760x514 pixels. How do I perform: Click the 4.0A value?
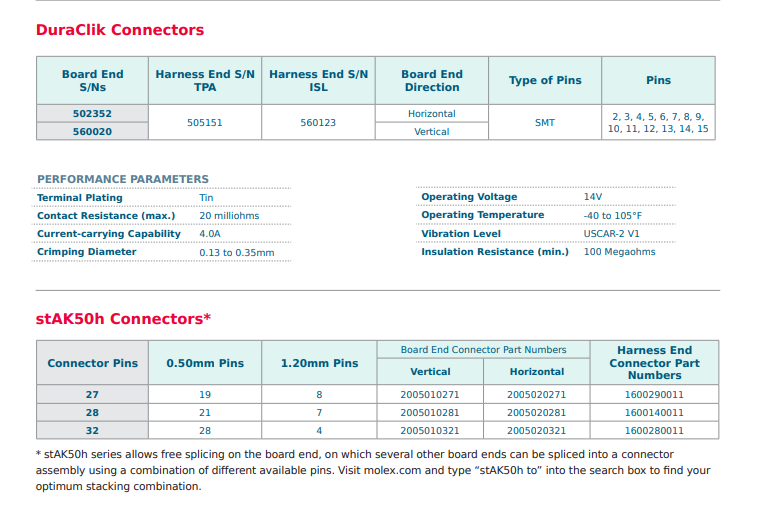[x=209, y=234]
